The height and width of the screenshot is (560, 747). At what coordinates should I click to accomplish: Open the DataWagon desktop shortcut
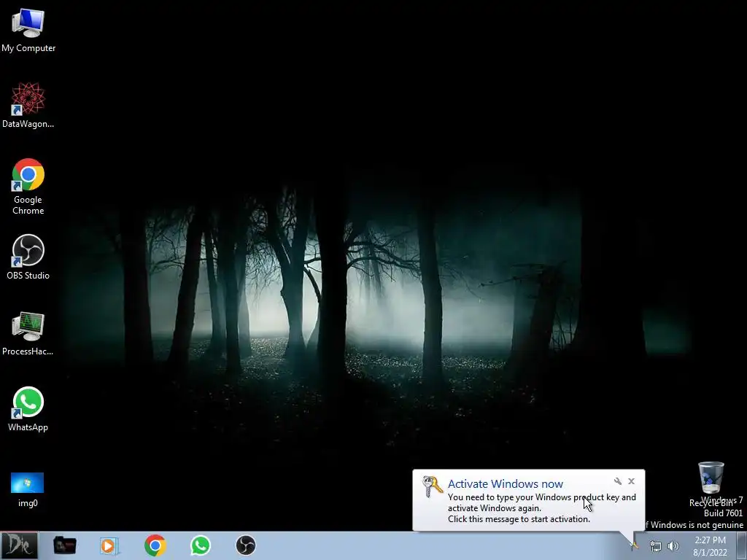pos(28,106)
